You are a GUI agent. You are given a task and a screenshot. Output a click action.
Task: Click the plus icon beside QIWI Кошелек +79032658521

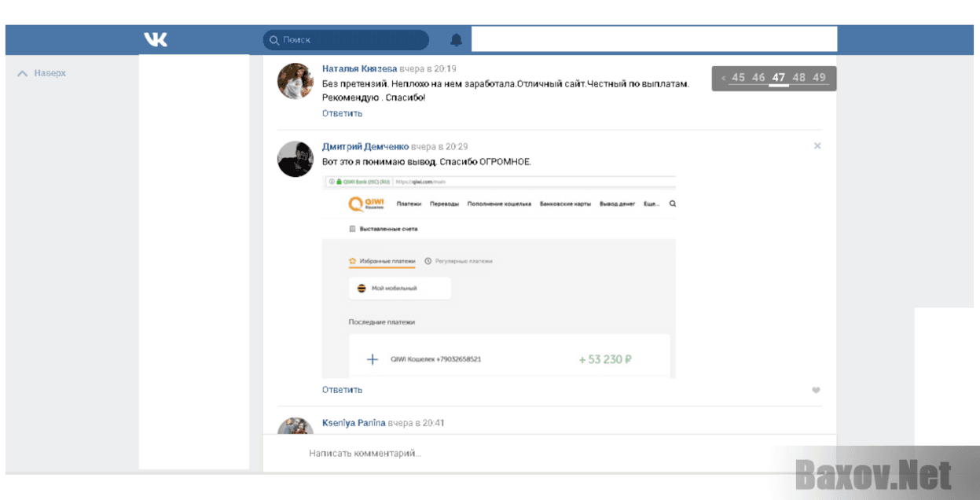point(372,358)
